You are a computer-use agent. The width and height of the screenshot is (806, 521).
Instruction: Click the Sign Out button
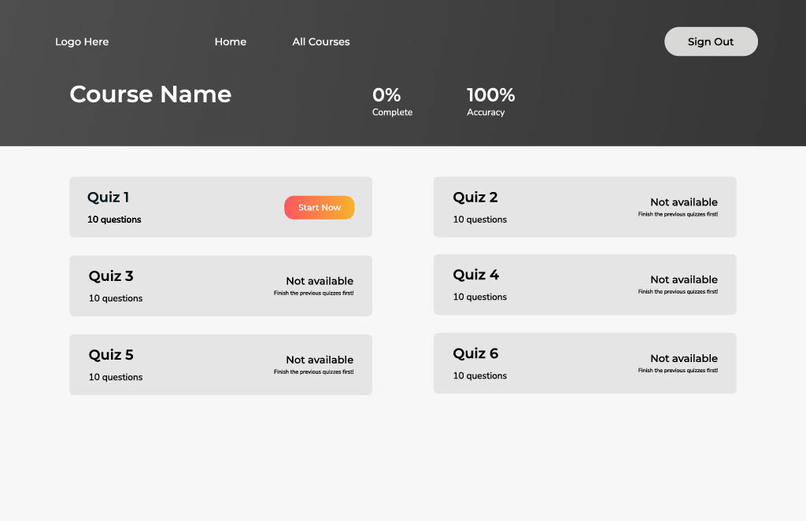tap(711, 42)
